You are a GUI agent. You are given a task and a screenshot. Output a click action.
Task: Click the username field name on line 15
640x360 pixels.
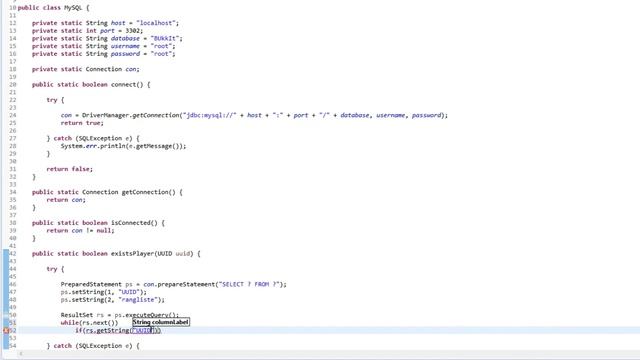click(x=125, y=46)
